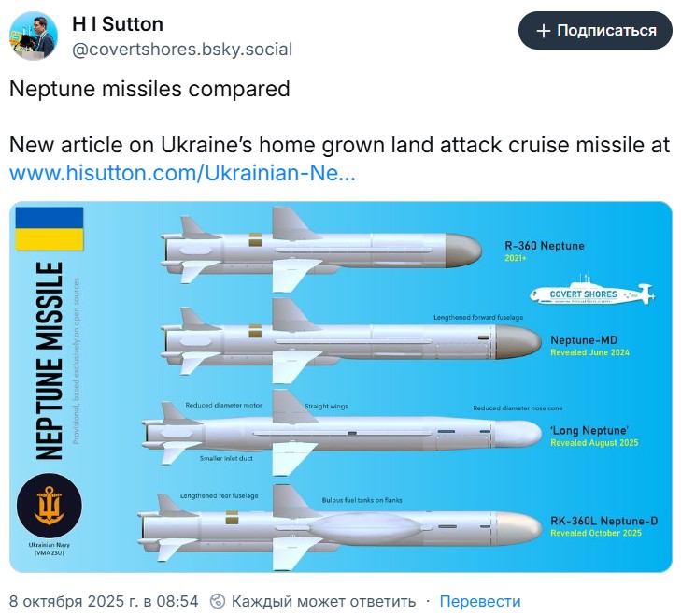Screen dimensions: 681x616
Task: Click the plus icon in the follow button
Action: [543, 31]
